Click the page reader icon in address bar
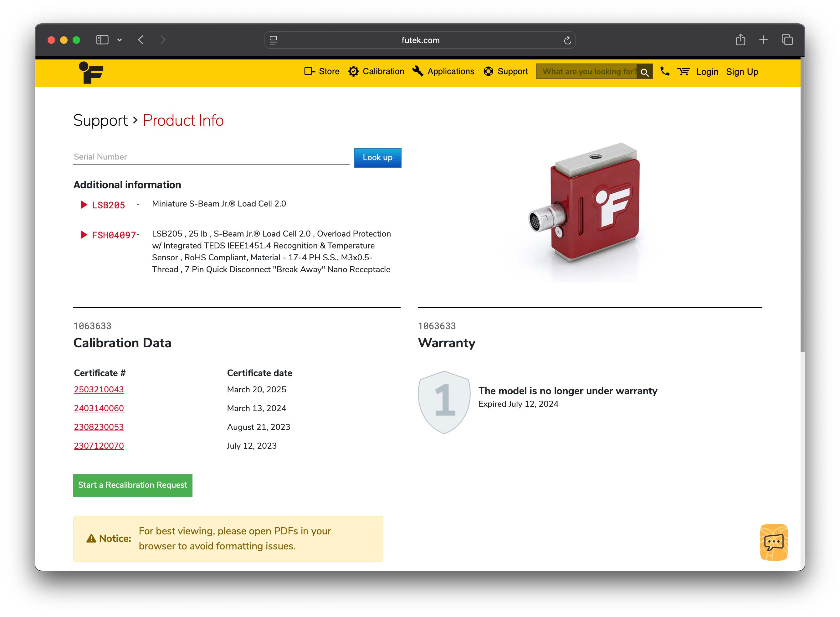This screenshot has width=840, height=617. pyautogui.click(x=274, y=40)
